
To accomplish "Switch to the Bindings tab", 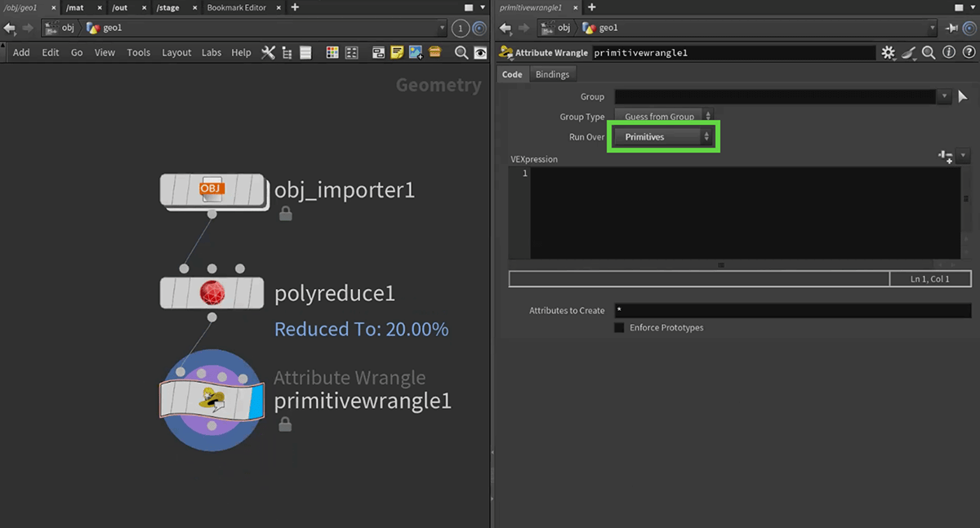I will pyautogui.click(x=552, y=74).
